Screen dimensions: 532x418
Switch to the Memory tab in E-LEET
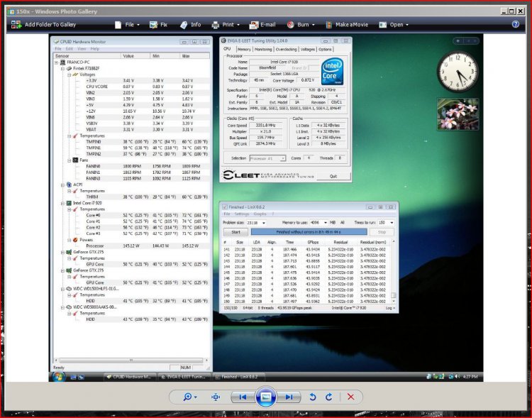(x=244, y=50)
